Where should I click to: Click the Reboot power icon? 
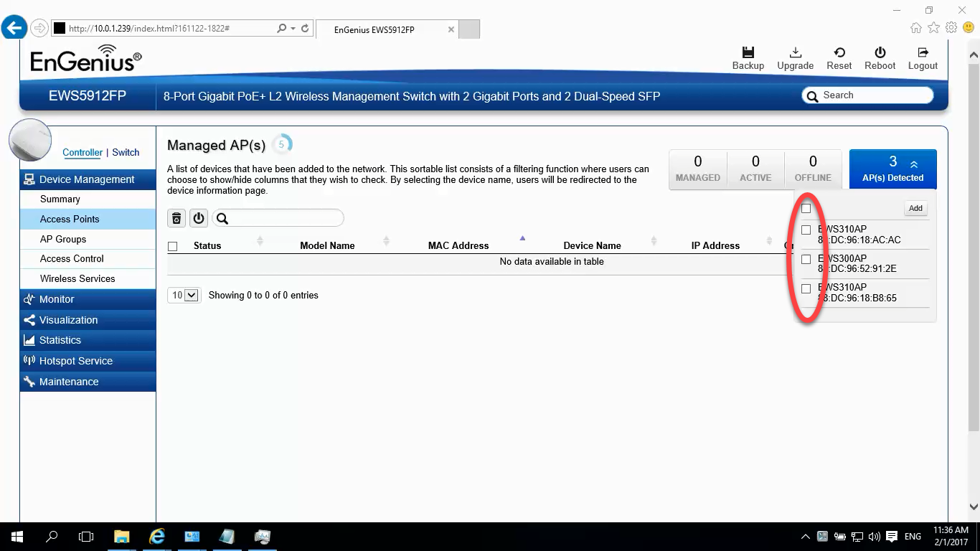880,52
